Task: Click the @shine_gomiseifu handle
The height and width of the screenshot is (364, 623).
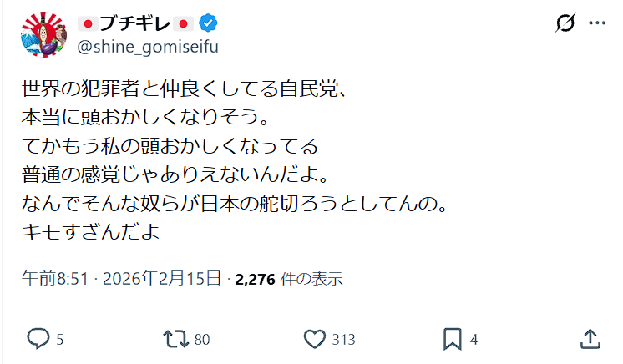Action: point(148,46)
